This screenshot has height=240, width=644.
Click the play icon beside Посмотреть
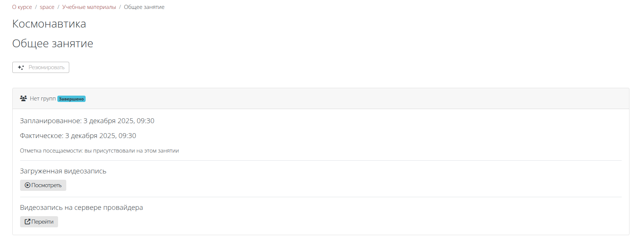[28, 185]
